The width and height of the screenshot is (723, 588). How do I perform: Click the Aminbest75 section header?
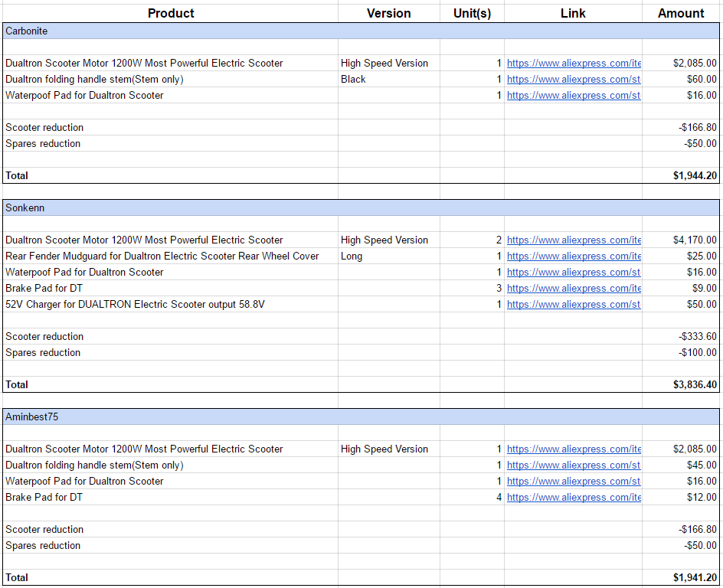[x=361, y=416]
